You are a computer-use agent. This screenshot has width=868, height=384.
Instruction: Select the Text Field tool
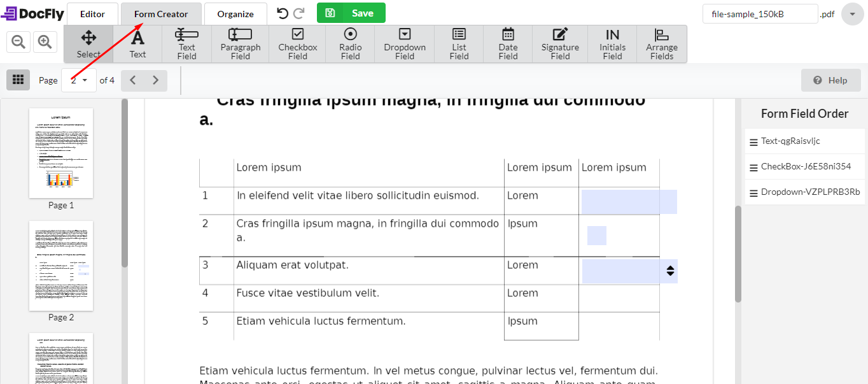point(186,43)
